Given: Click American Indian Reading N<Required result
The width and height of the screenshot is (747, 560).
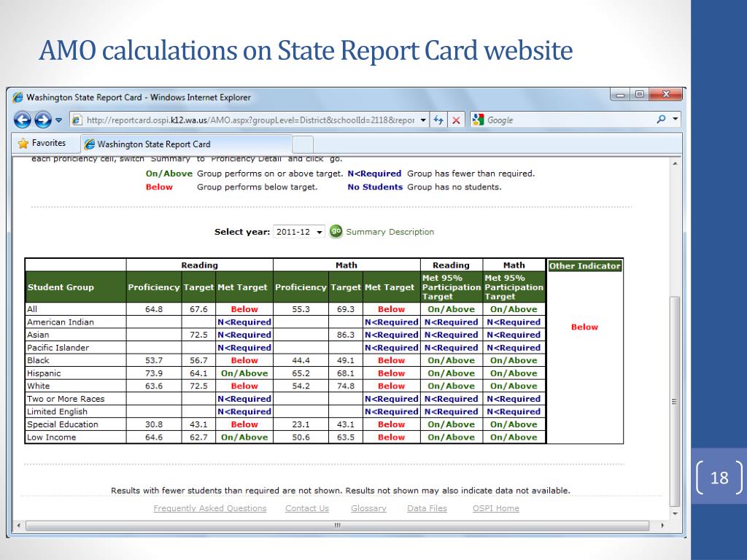Looking at the screenshot, I should [x=244, y=322].
